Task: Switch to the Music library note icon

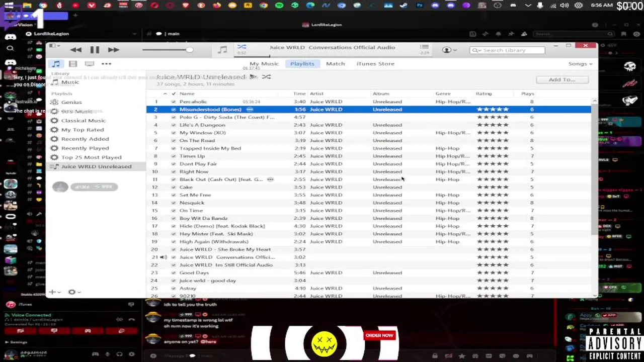Action: coord(56,64)
